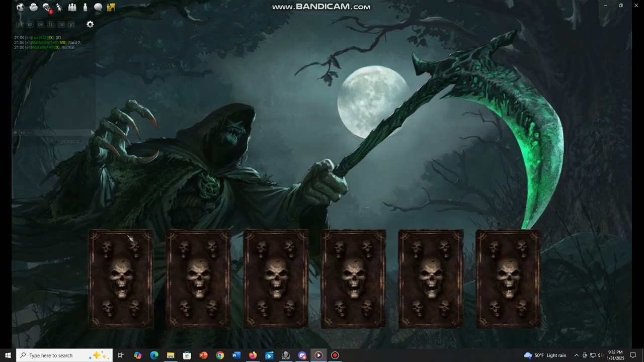Open the single player figure icon
The height and width of the screenshot is (362, 644).
85,7
